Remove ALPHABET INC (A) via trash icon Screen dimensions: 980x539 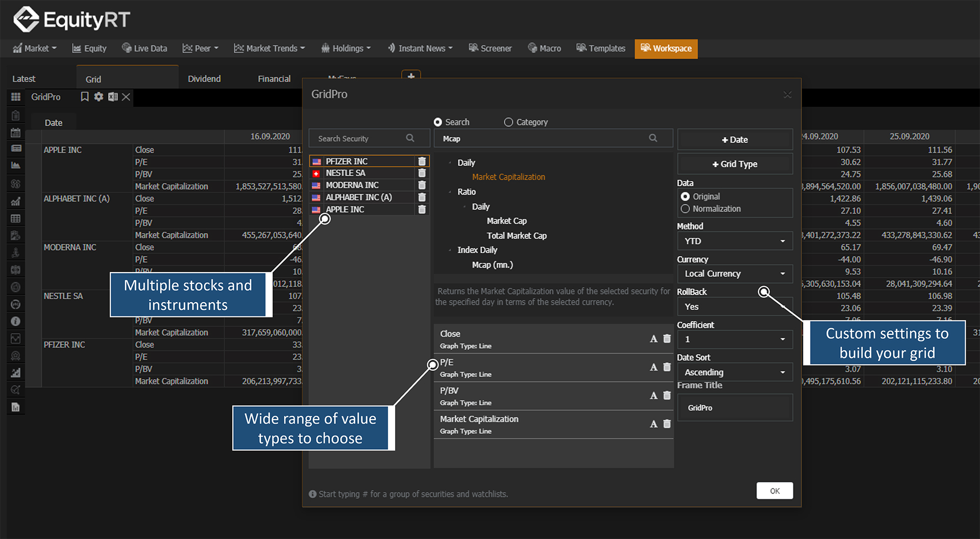[422, 198]
